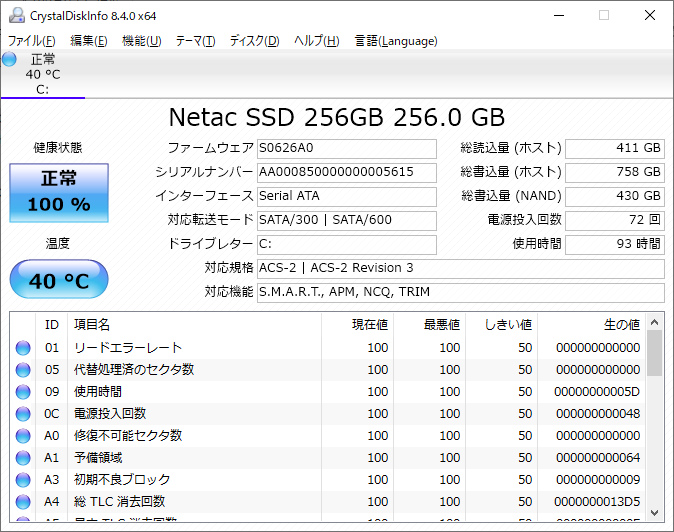Click the シリアルナンバー value field
674x532 pixels.
pyautogui.click(x=346, y=172)
